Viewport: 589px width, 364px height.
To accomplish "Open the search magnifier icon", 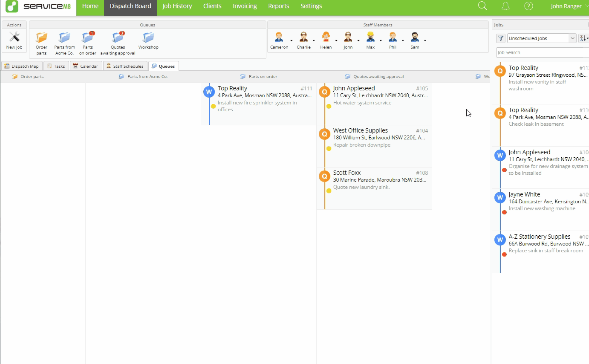I will point(482,6).
